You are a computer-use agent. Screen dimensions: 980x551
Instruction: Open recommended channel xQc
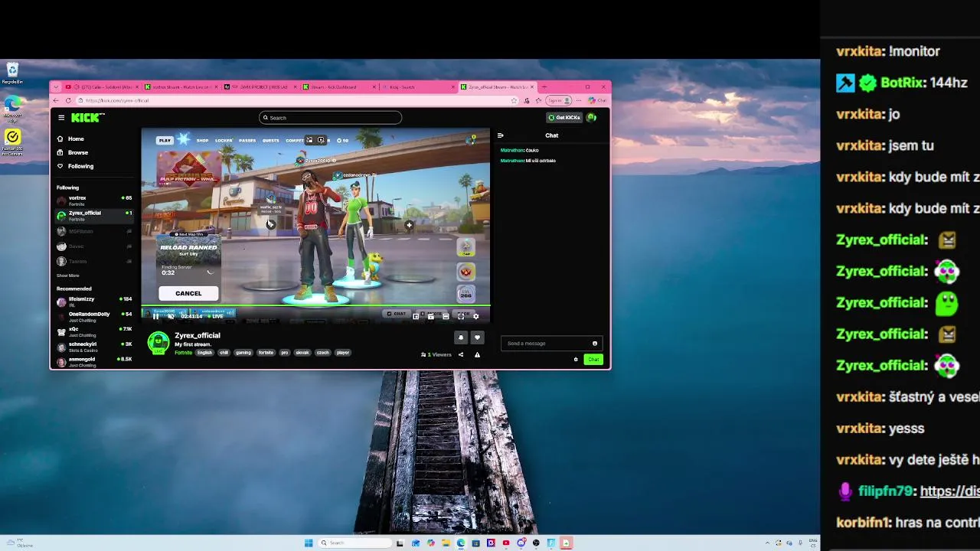(93, 331)
